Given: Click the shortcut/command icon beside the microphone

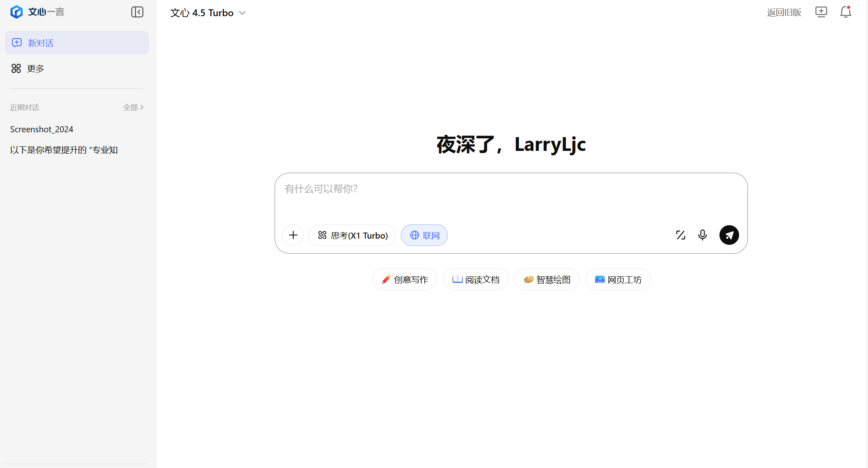Looking at the screenshot, I should [681, 235].
